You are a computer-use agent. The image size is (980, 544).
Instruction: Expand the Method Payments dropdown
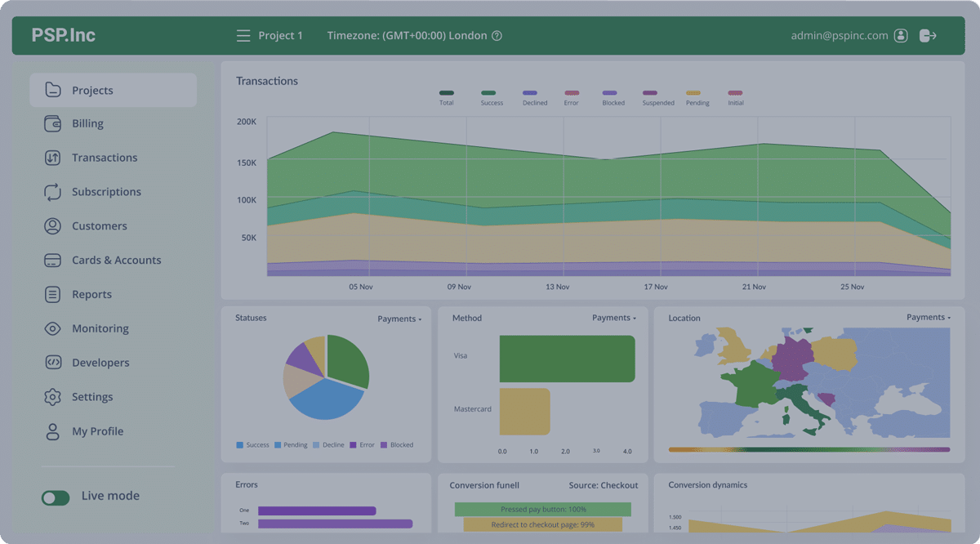tap(614, 318)
